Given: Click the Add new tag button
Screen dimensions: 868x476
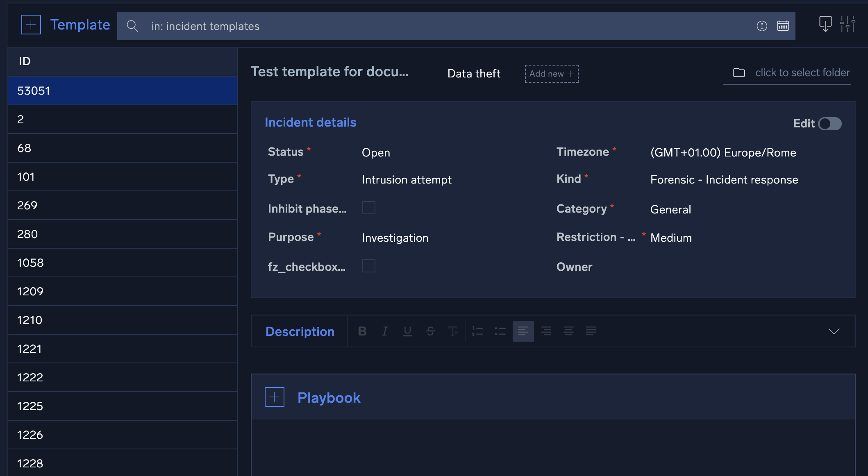Looking at the screenshot, I should tap(550, 73).
